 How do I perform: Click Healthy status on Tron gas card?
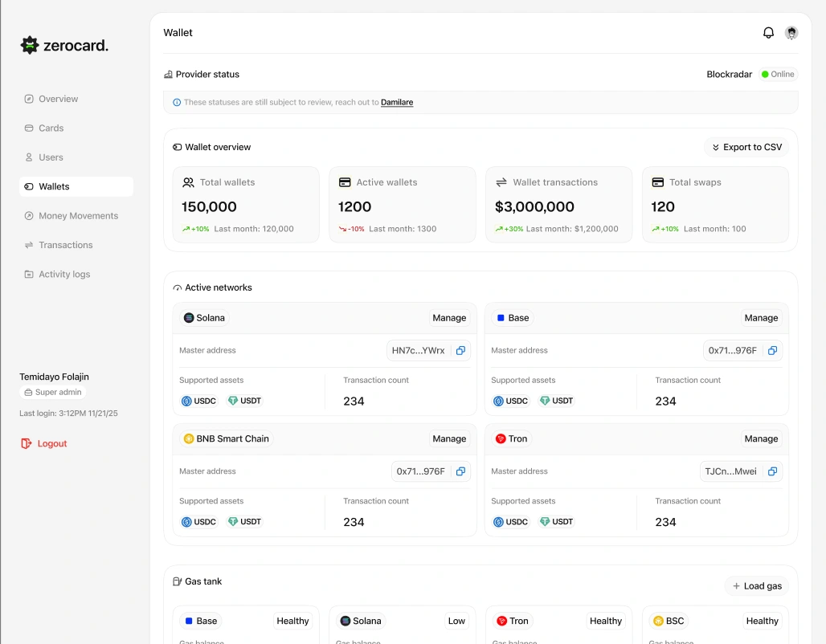(605, 622)
